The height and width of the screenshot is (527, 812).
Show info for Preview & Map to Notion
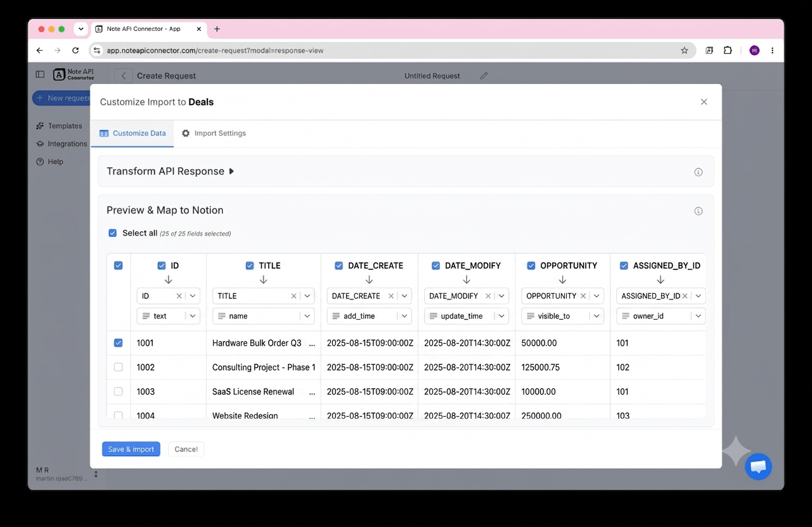[699, 212]
